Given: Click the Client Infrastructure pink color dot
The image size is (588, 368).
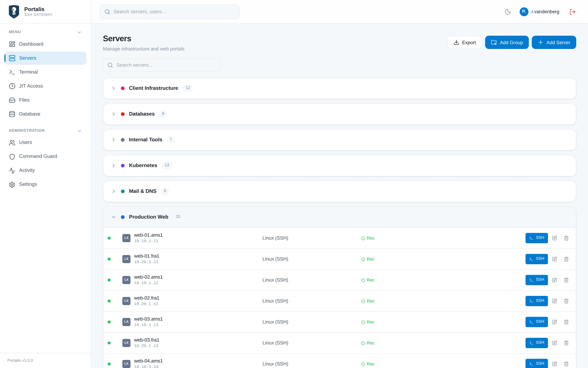Looking at the screenshot, I should click(x=123, y=88).
